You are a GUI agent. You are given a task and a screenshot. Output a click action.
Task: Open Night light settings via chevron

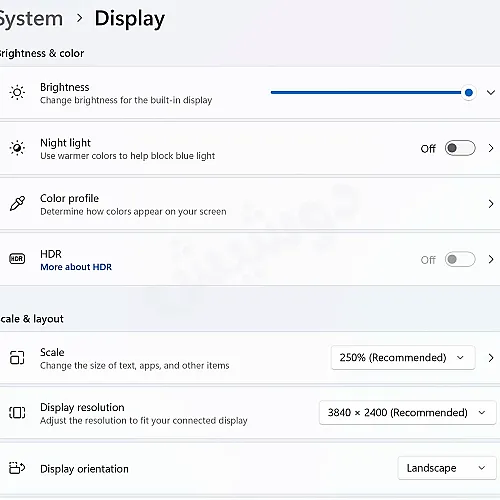coord(491,148)
